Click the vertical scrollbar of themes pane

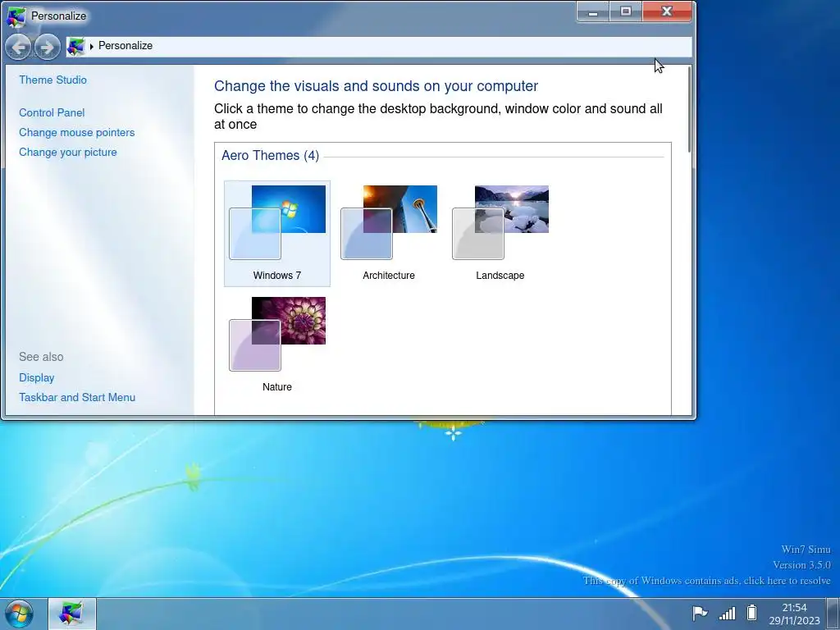click(689, 109)
